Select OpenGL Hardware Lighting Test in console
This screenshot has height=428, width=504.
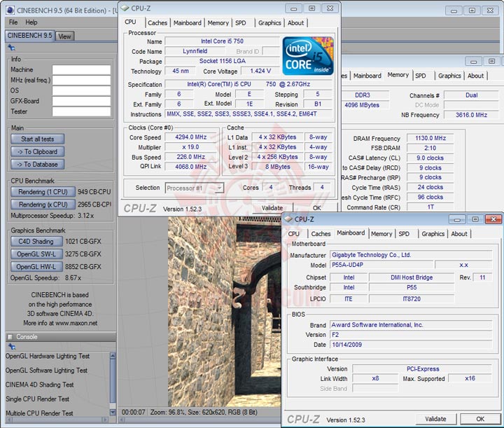tap(47, 357)
